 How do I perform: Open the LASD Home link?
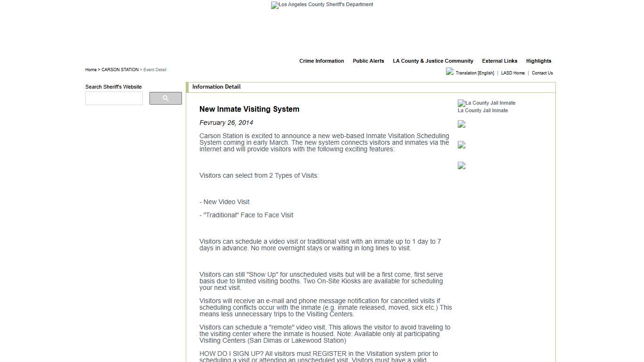coord(512,73)
